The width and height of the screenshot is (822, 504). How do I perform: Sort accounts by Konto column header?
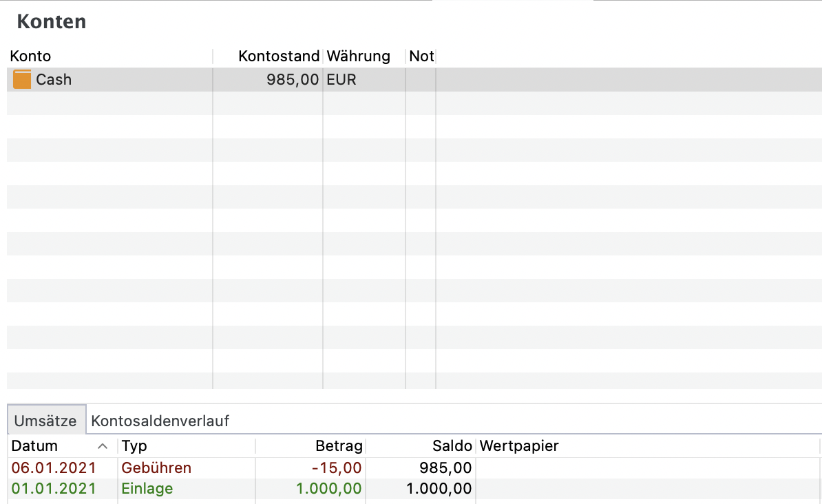click(30, 56)
